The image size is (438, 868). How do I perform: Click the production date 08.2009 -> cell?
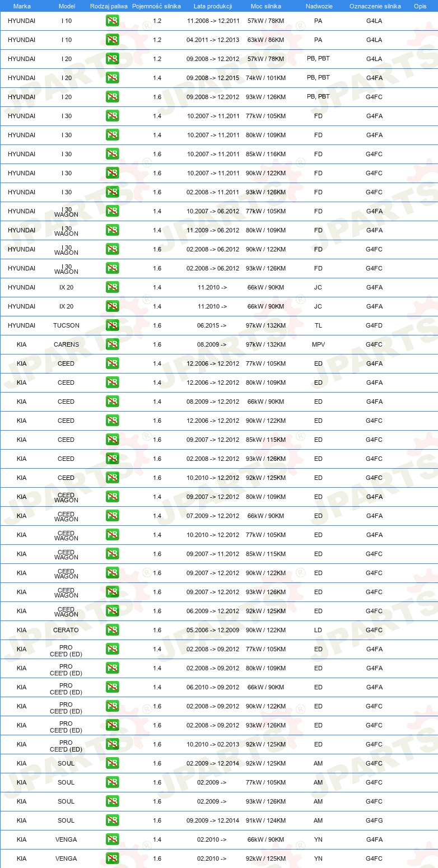(x=212, y=344)
